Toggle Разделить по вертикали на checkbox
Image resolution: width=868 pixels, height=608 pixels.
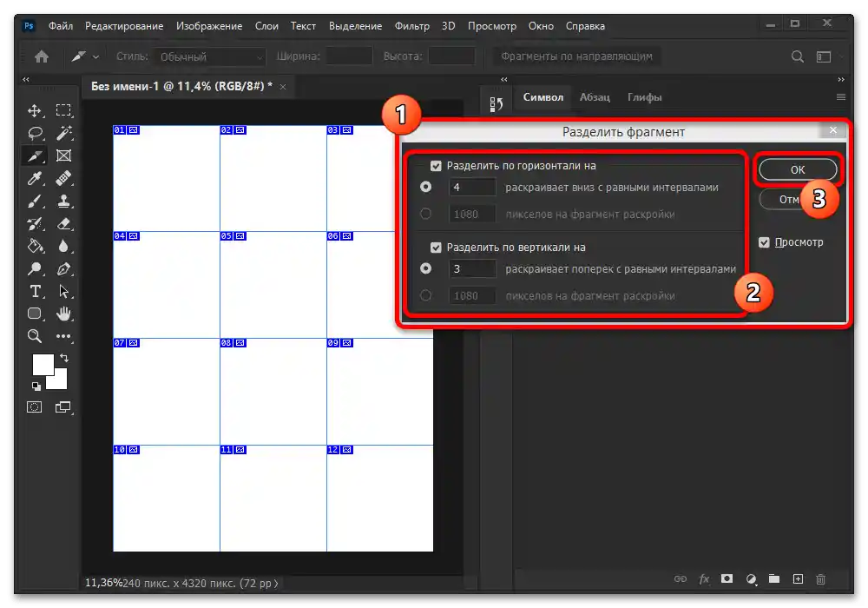(x=436, y=248)
